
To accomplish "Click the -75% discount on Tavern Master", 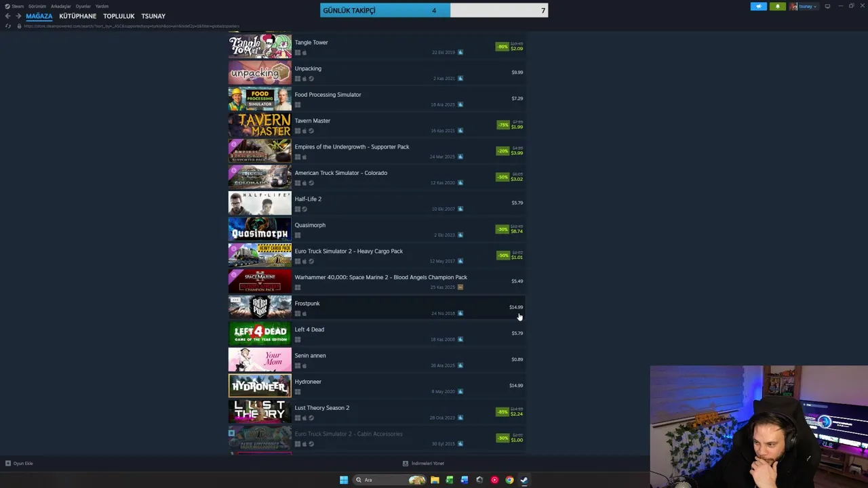I will pyautogui.click(x=502, y=125).
